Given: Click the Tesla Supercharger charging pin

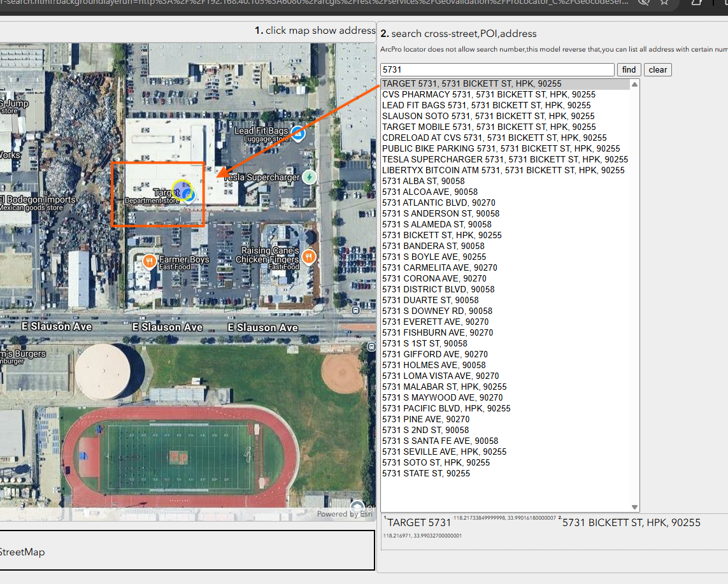Looking at the screenshot, I should click(309, 177).
